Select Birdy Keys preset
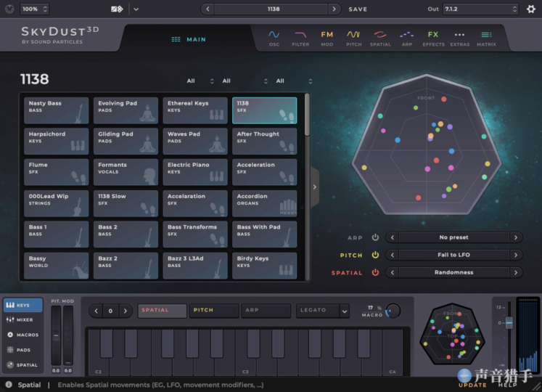 point(264,266)
